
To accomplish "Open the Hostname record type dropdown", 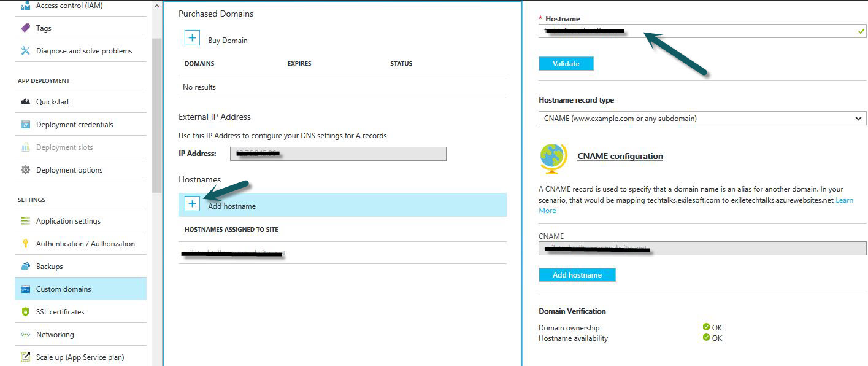I will point(702,118).
